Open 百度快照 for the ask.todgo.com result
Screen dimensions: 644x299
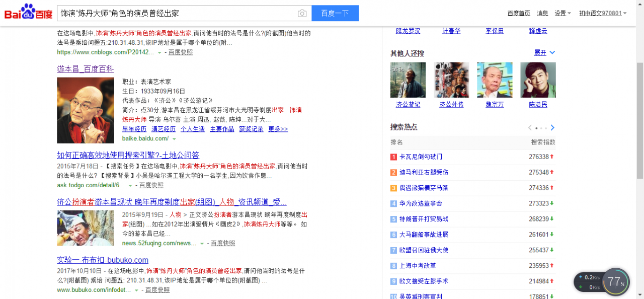(151, 185)
